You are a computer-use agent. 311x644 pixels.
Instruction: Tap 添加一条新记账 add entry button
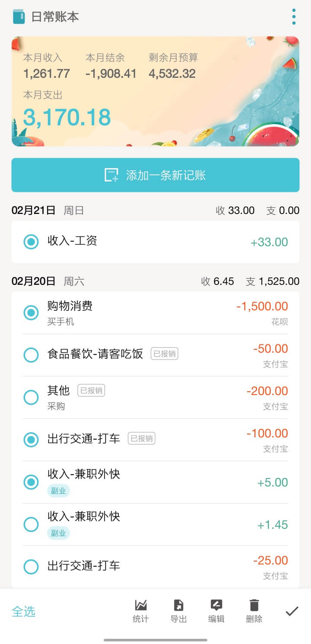pyautogui.click(x=155, y=175)
